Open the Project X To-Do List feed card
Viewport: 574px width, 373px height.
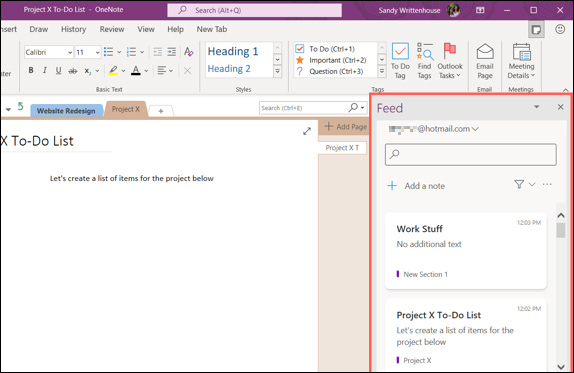(466, 335)
